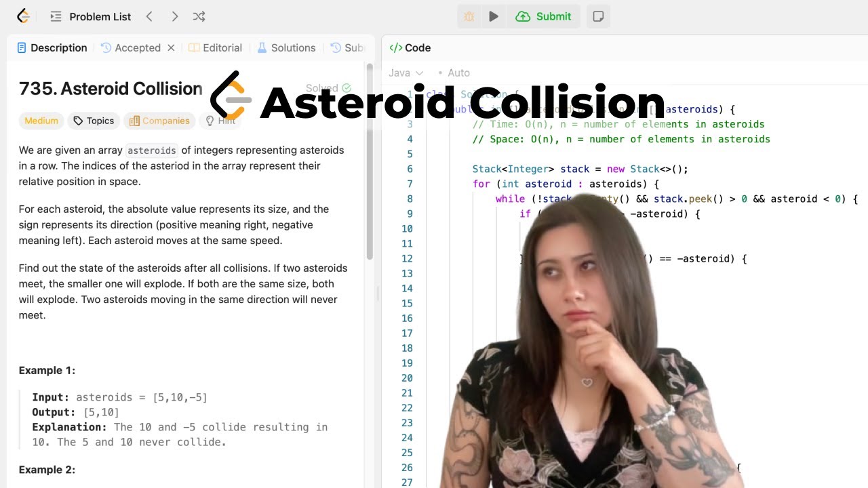
Task: Click line number 20 in the gutter
Action: click(x=407, y=378)
